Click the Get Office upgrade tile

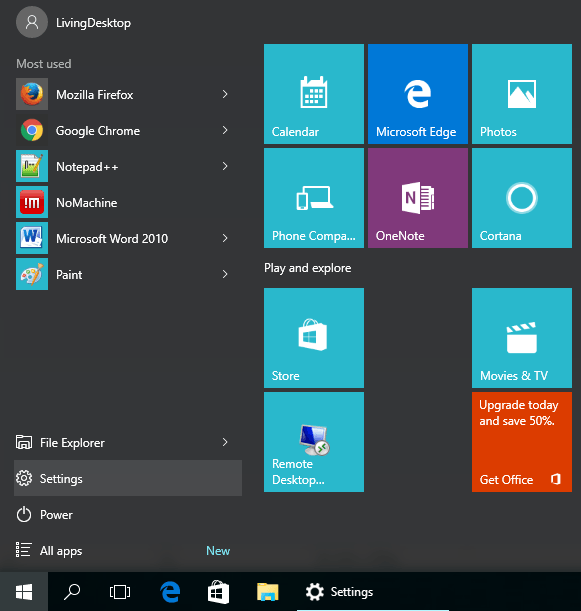coord(522,442)
